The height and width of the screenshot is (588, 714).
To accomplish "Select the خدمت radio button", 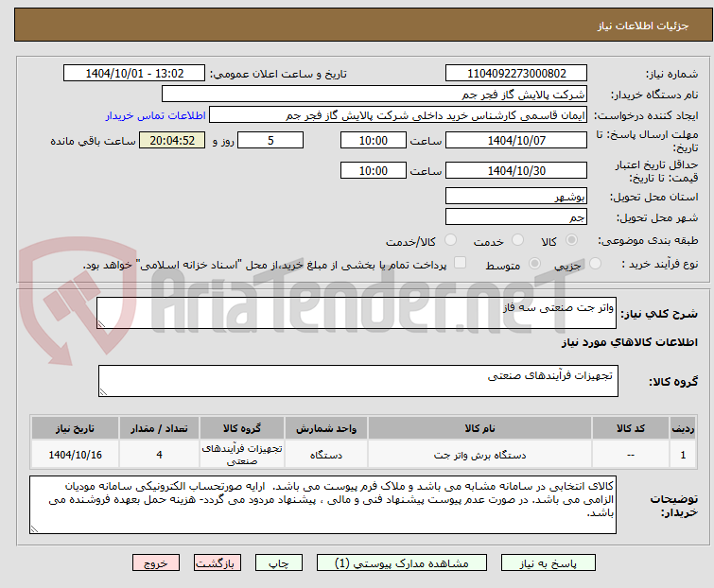I will click(517, 240).
